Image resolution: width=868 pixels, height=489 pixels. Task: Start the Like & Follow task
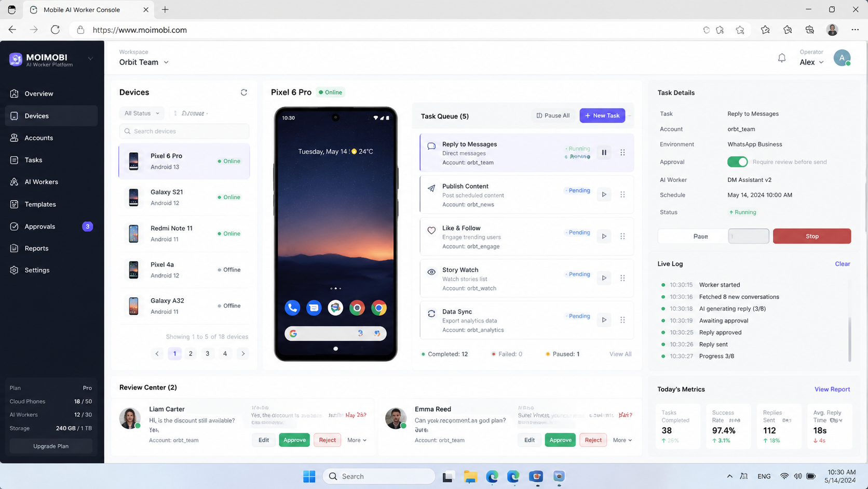[604, 236]
